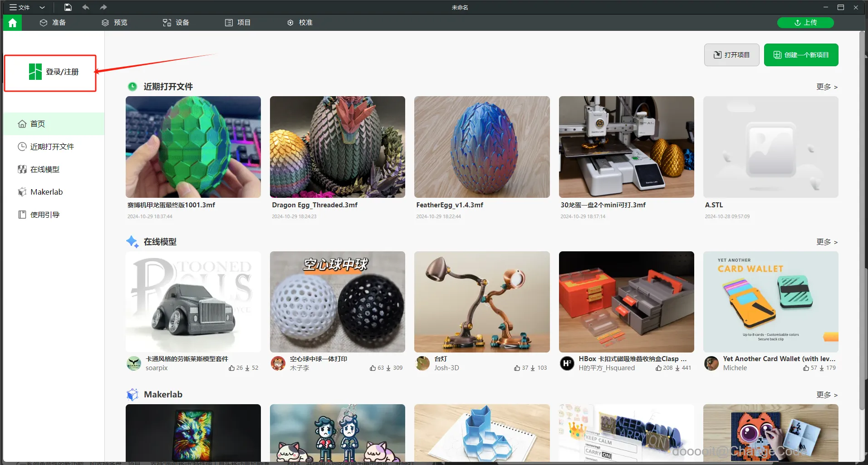Click the download icon on 空心球中球一体打印
This screenshot has width=868, height=465.
point(388,368)
